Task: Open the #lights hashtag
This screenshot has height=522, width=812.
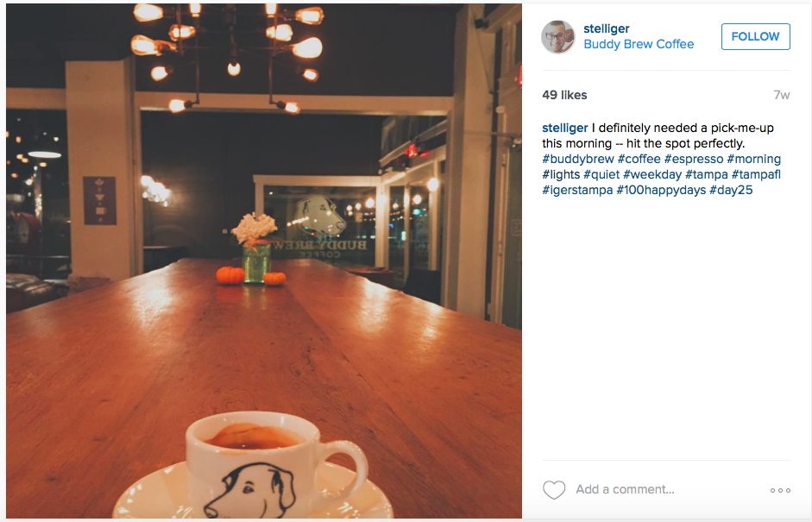Action: point(561,174)
